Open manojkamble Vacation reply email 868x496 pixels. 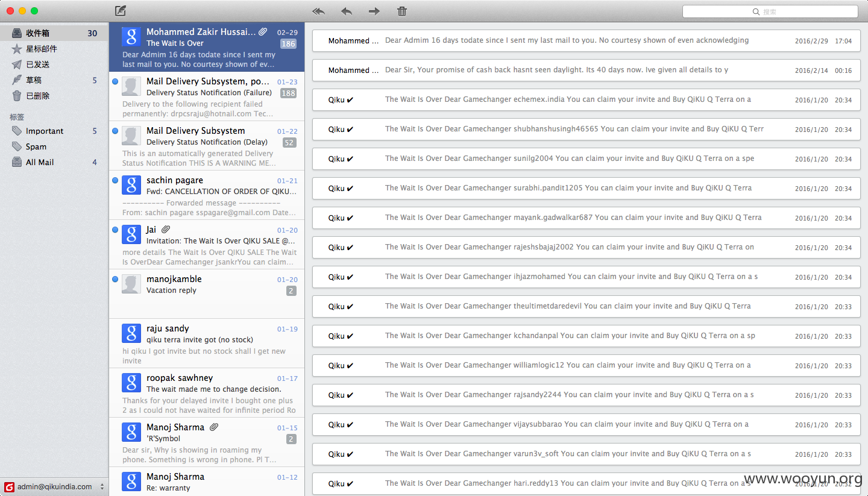pos(207,294)
